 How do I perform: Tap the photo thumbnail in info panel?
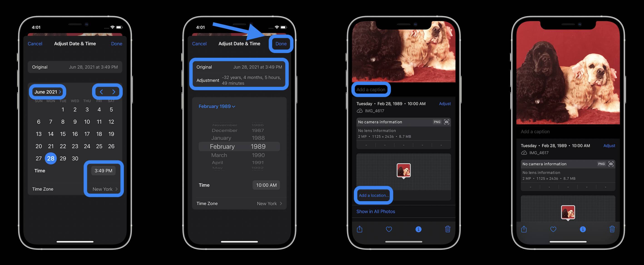[x=404, y=170]
